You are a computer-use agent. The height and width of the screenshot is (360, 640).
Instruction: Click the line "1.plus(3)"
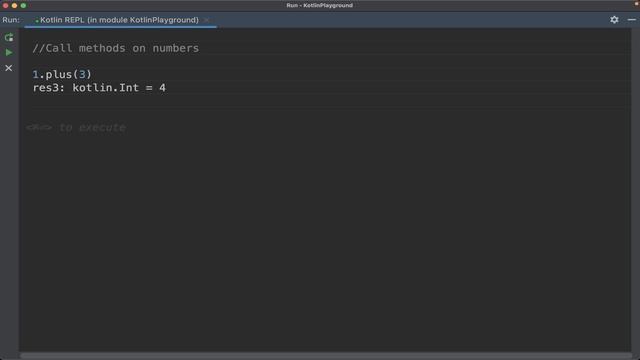click(x=62, y=74)
